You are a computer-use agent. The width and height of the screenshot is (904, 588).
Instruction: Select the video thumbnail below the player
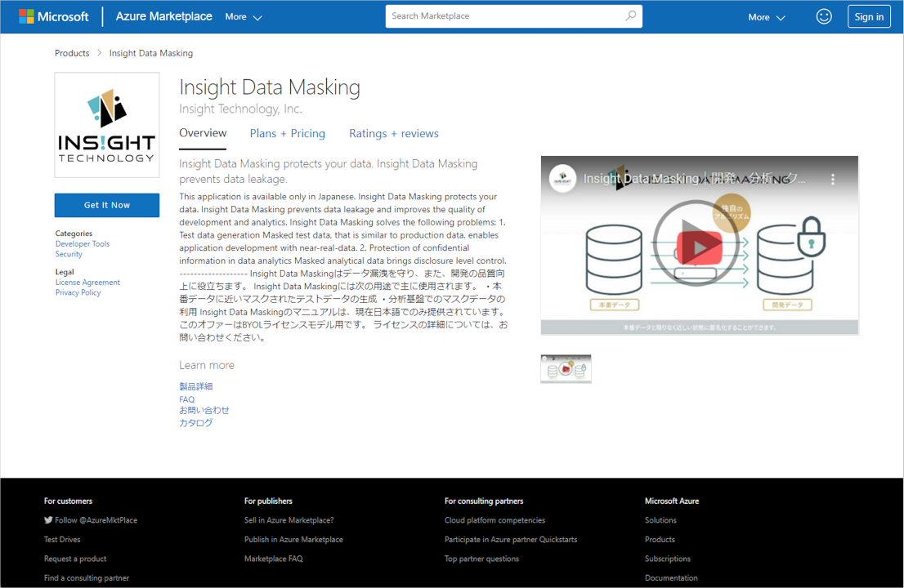pos(566,369)
